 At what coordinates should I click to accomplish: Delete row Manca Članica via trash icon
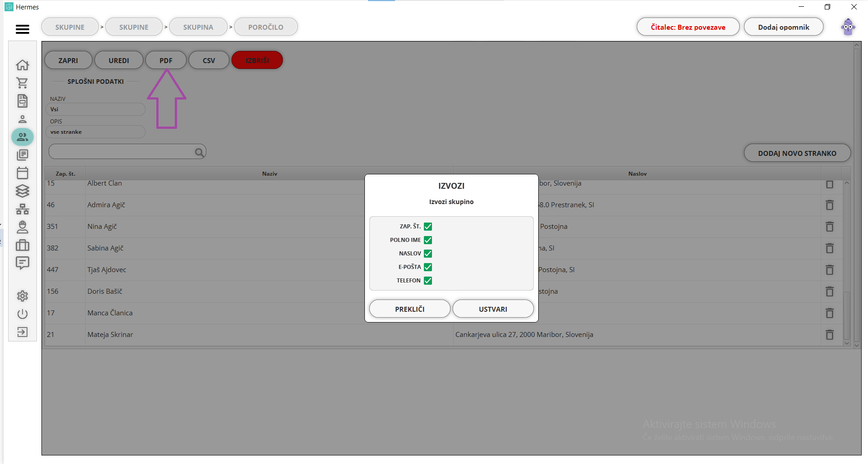tap(830, 313)
